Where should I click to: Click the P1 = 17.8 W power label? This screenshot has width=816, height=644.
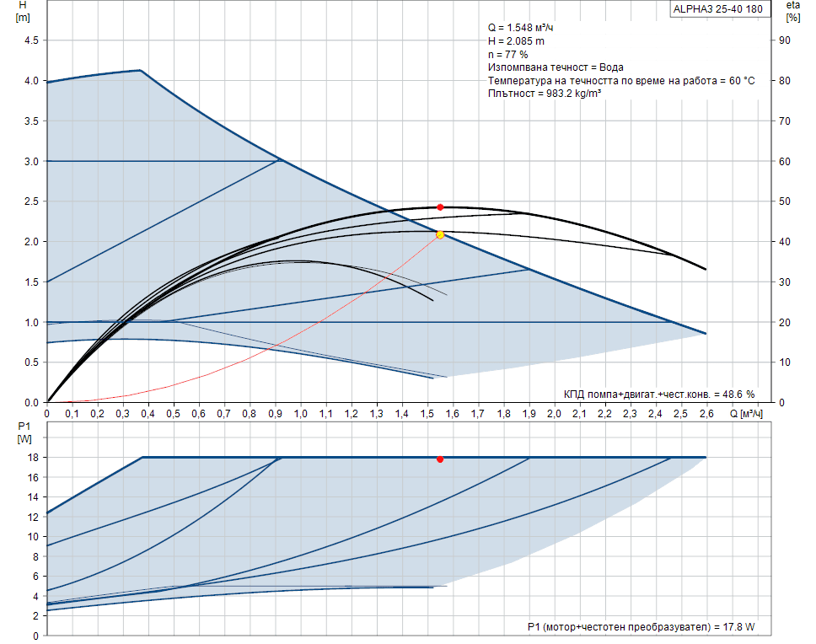pyautogui.click(x=642, y=626)
